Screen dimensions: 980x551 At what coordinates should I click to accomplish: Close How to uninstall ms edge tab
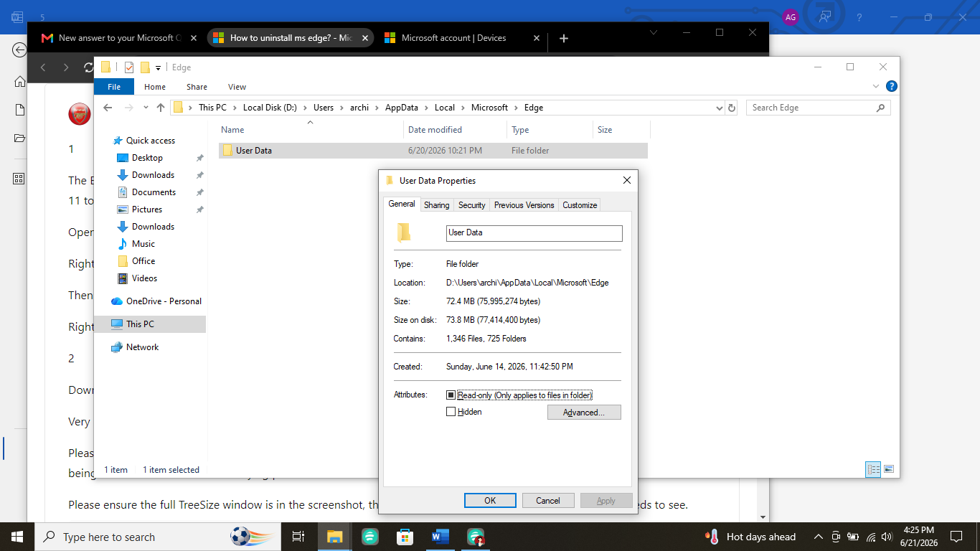[x=364, y=38]
